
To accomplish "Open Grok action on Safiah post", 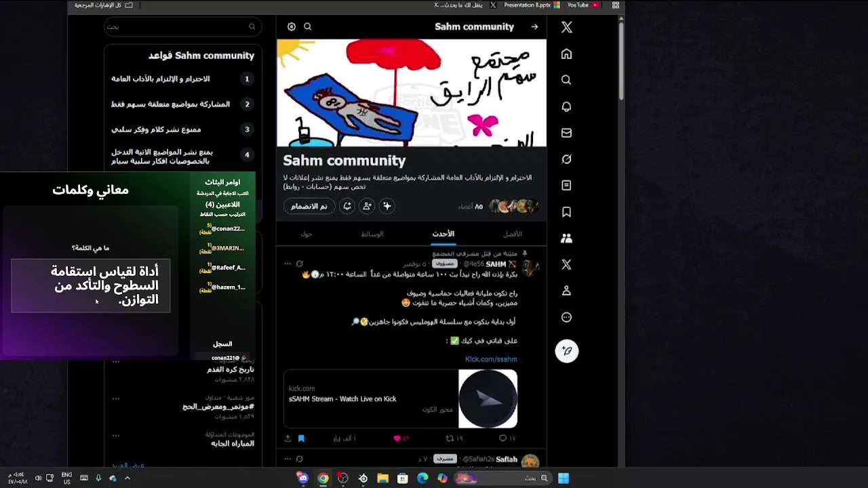I will click(299, 459).
